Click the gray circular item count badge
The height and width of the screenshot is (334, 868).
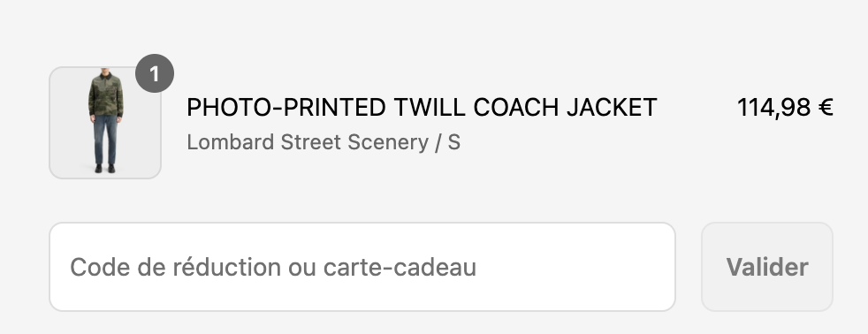coord(155,73)
